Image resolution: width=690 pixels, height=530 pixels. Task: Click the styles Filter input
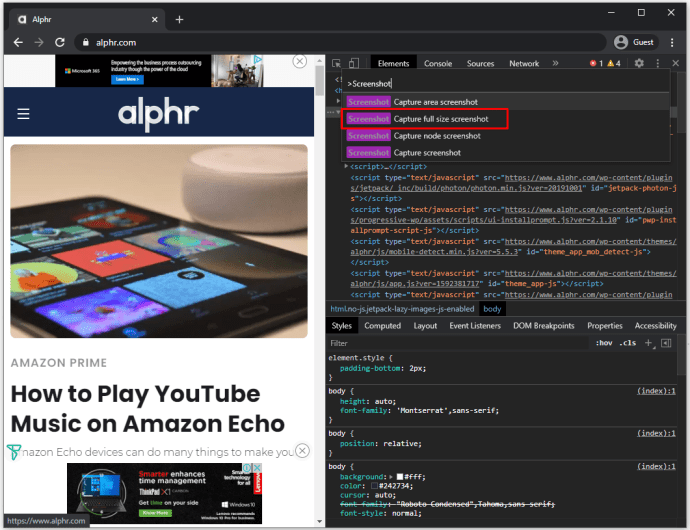[x=458, y=343]
